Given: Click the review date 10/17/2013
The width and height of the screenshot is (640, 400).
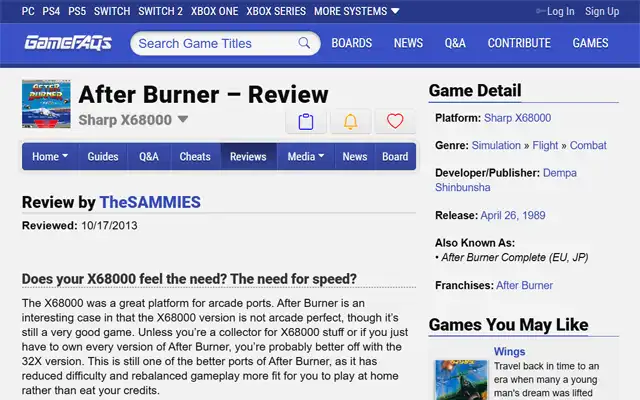Looking at the screenshot, I should [109, 226].
